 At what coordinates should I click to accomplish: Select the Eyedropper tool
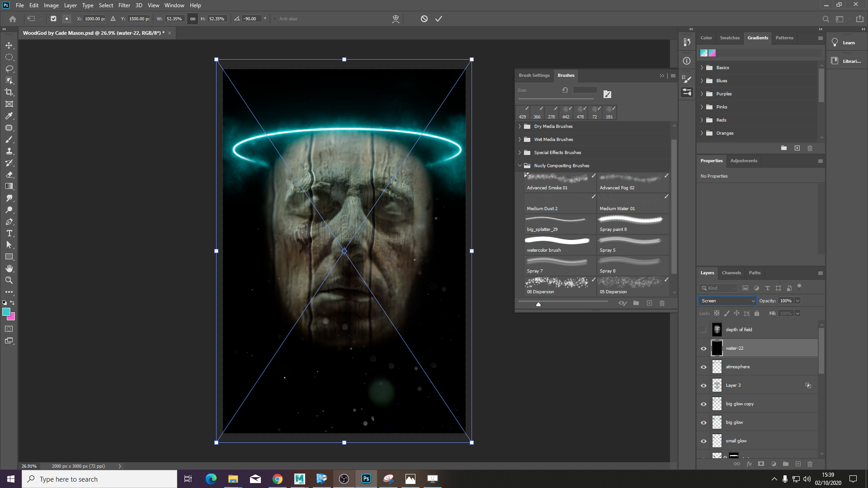(9, 116)
